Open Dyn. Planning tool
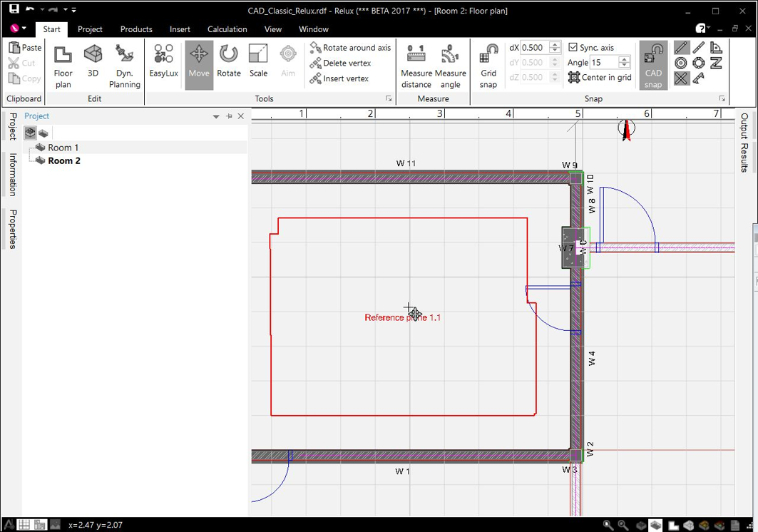 pyautogui.click(x=125, y=66)
